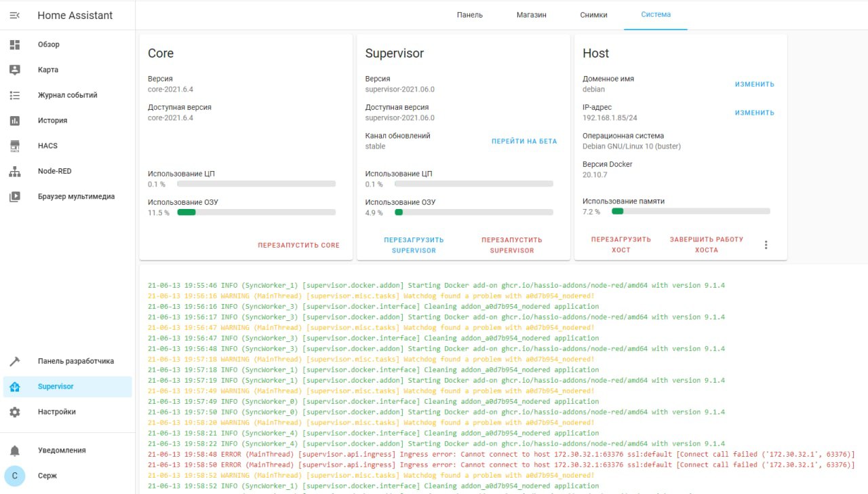Click the Supervisor home icon in sidebar
The image size is (868, 494).
pos(15,387)
